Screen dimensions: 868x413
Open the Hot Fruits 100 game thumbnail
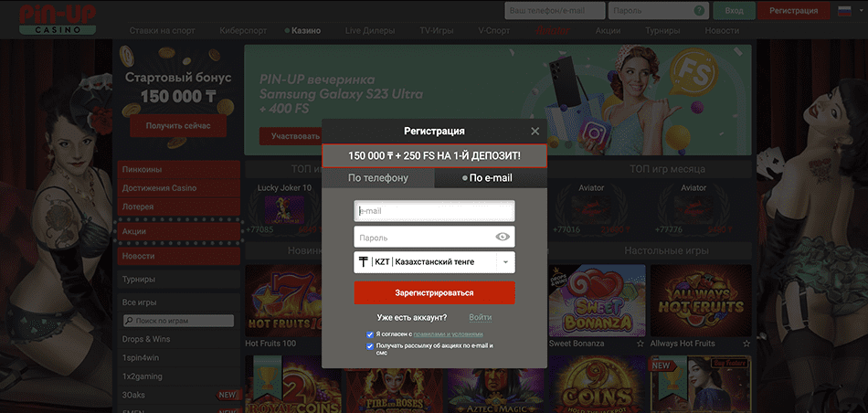tap(283, 301)
